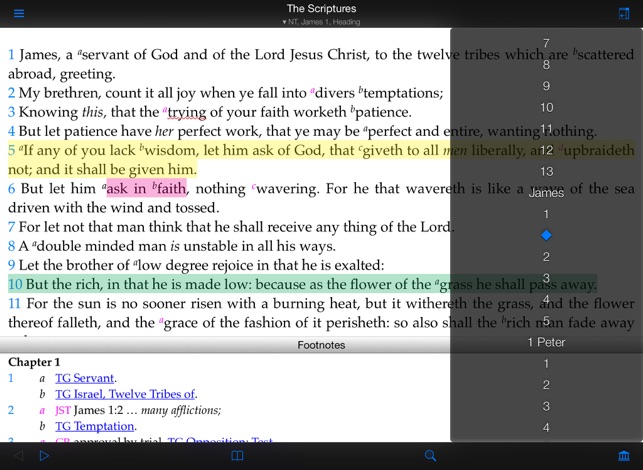This screenshot has height=470, width=643.
Task: Choose chapter 5 under the James heading
Action: (546, 321)
